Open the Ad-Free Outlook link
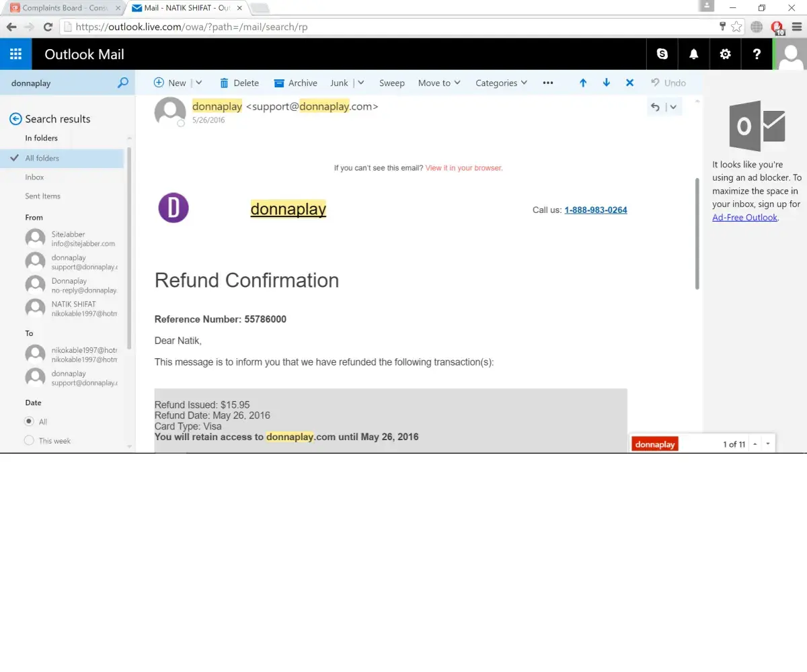 point(744,217)
